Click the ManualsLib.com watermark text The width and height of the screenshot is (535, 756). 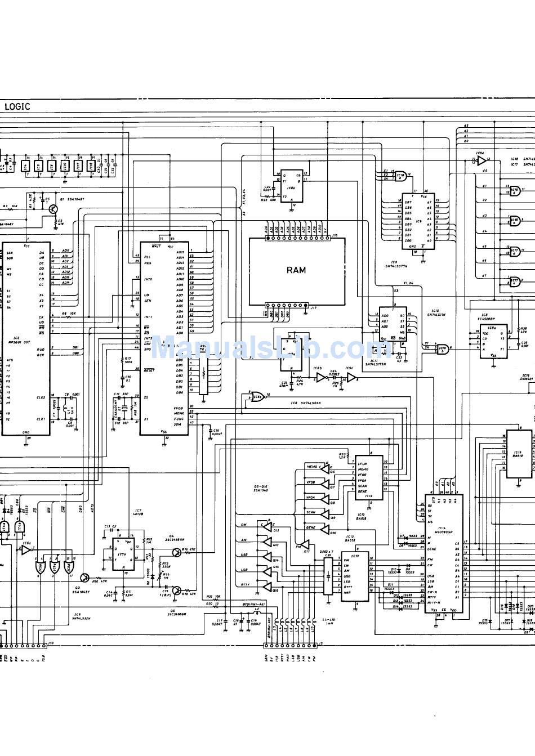coord(267,347)
